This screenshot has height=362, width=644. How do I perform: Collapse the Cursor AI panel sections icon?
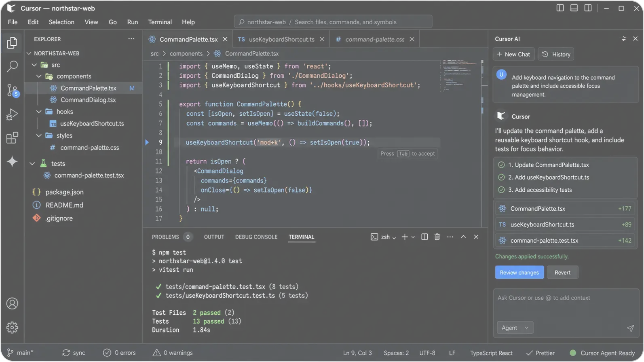click(x=624, y=39)
